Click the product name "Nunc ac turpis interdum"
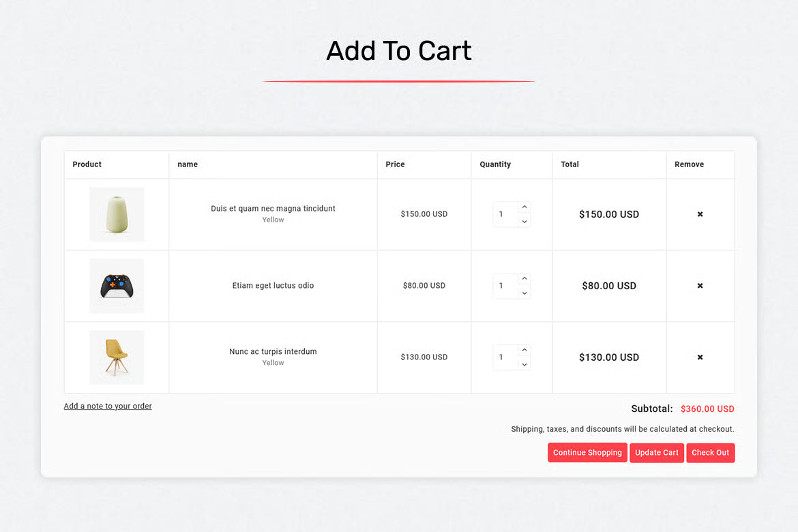798x532 pixels. click(x=273, y=351)
